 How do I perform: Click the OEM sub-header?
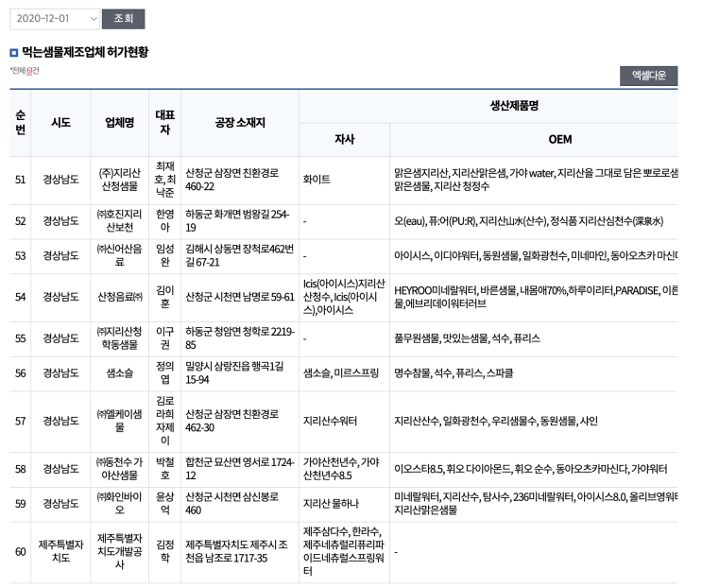[560, 140]
